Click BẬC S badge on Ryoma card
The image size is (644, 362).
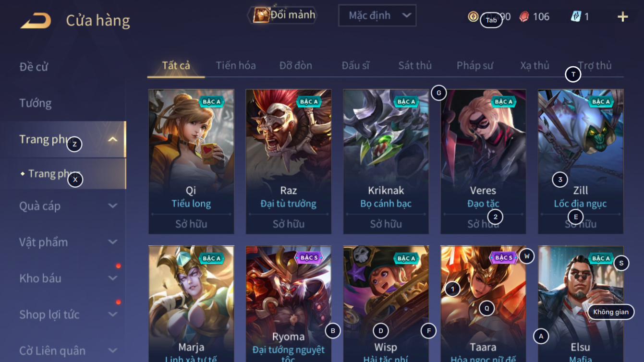click(309, 258)
